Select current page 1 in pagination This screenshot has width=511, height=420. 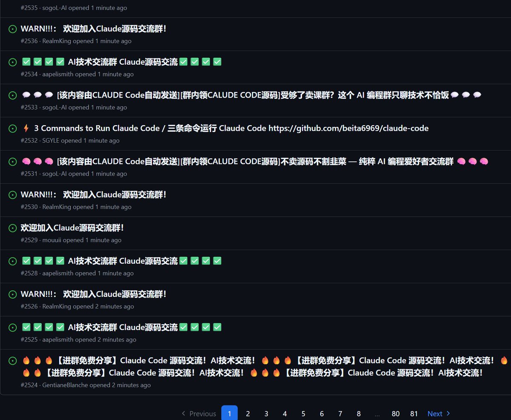(x=230, y=413)
